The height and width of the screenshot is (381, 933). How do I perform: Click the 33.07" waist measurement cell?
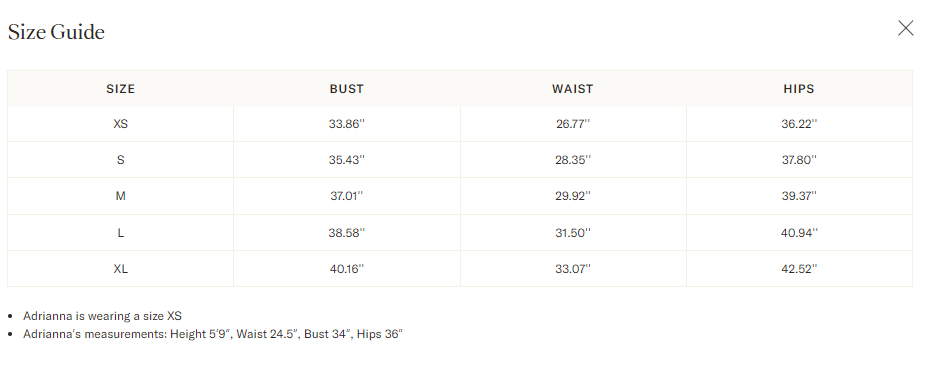(572, 269)
